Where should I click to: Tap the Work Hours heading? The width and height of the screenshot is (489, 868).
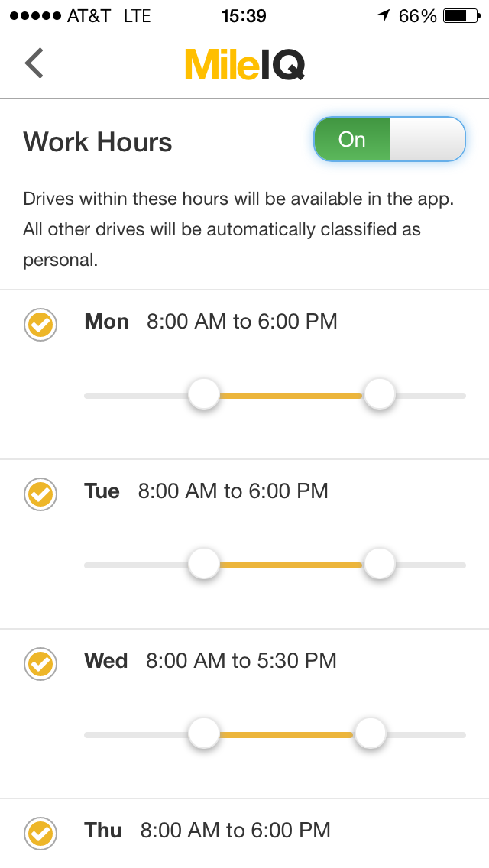(x=98, y=142)
